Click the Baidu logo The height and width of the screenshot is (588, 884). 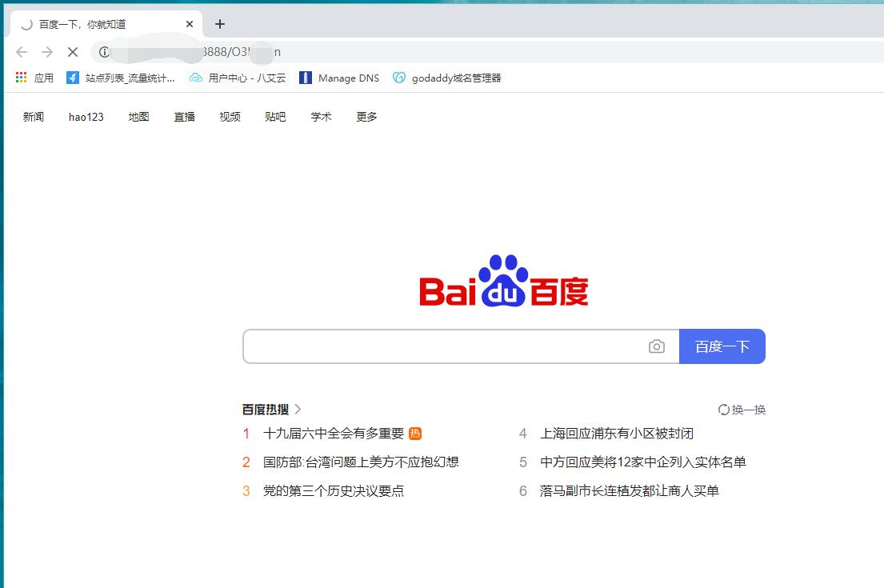503,281
